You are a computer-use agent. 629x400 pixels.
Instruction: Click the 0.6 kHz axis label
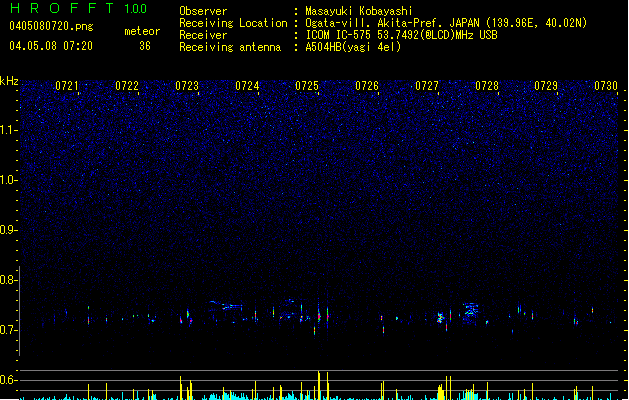[8, 380]
